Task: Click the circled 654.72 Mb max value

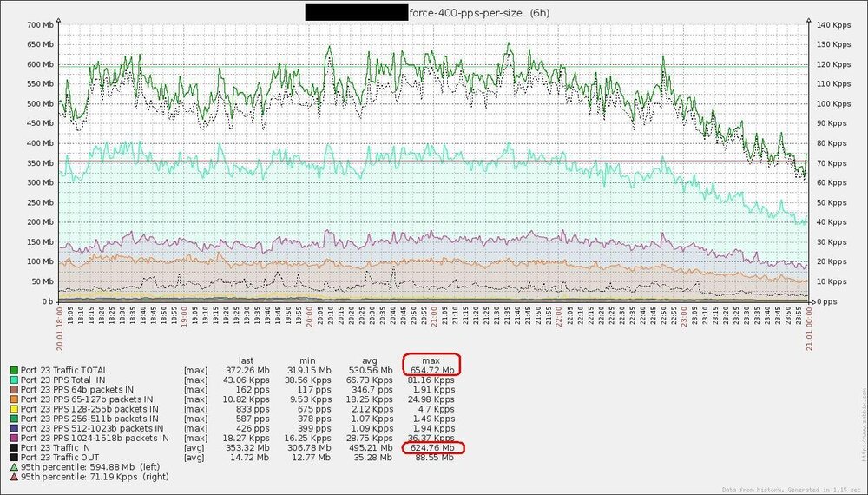Action: tap(431, 371)
